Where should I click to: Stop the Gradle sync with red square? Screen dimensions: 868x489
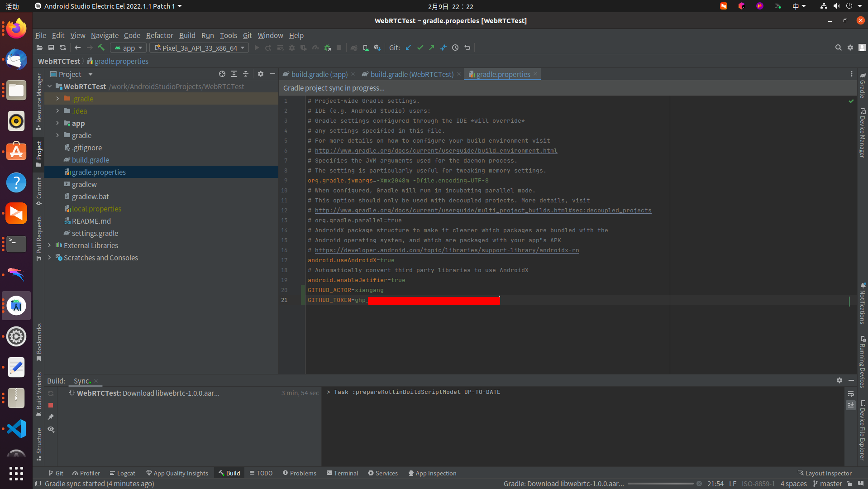51,405
